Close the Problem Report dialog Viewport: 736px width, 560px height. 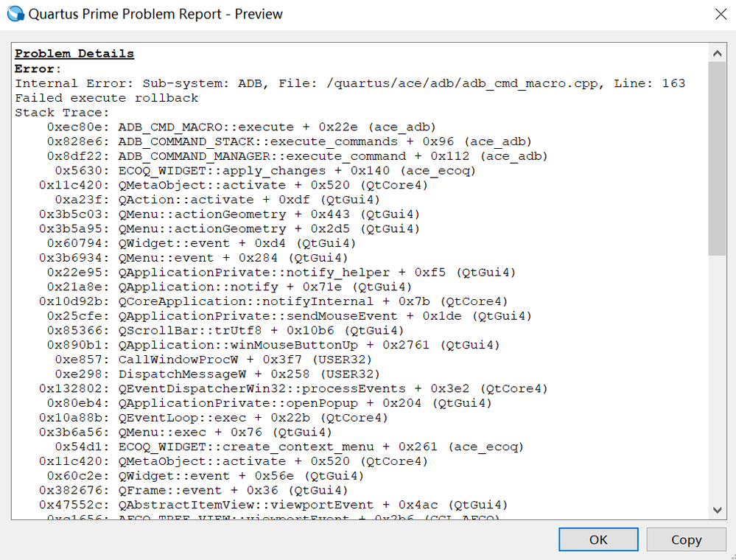721,14
